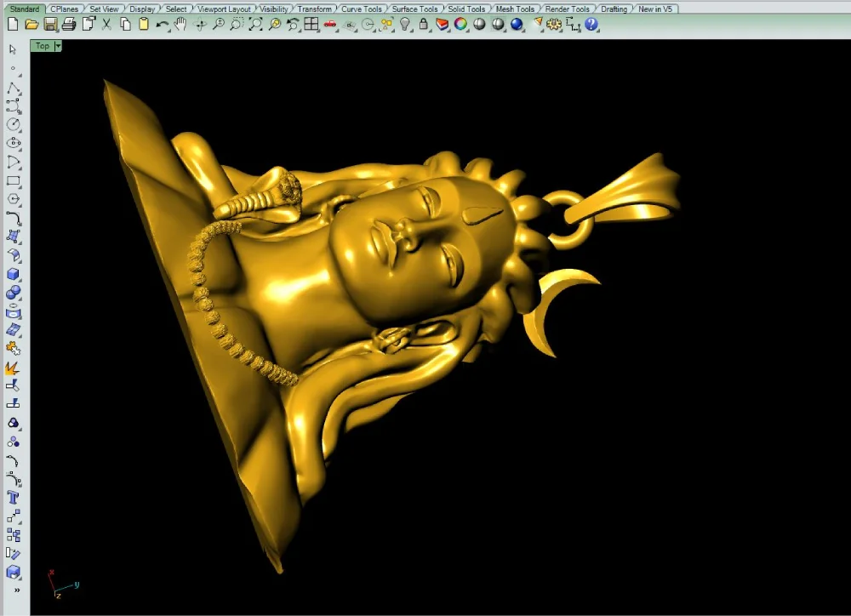Image resolution: width=851 pixels, height=616 pixels.
Task: Click the Top viewport title label
Action: click(43, 46)
